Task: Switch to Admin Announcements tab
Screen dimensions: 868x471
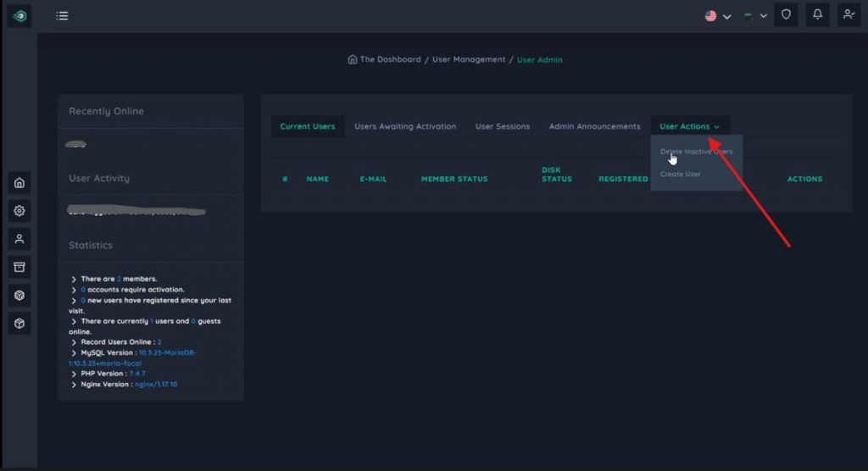Action: (x=594, y=126)
